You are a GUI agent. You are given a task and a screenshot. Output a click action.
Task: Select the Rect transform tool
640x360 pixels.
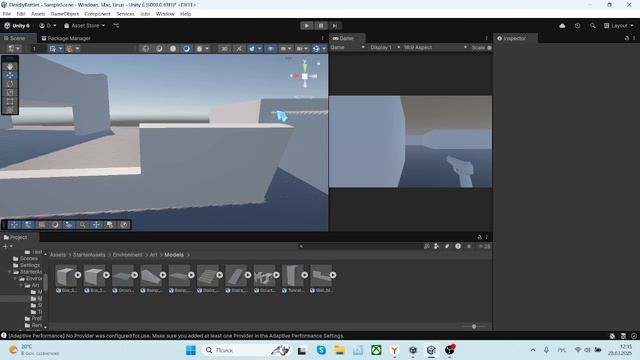tap(10, 101)
